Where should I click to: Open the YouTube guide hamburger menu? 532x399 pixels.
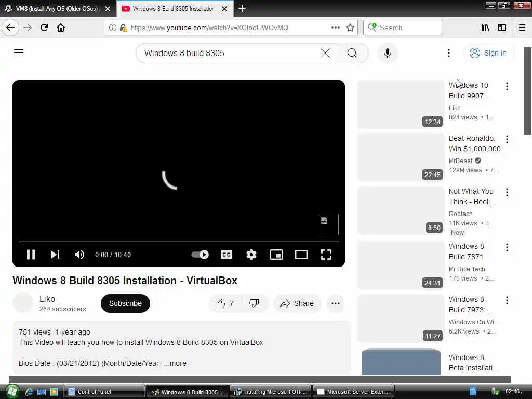[19, 53]
